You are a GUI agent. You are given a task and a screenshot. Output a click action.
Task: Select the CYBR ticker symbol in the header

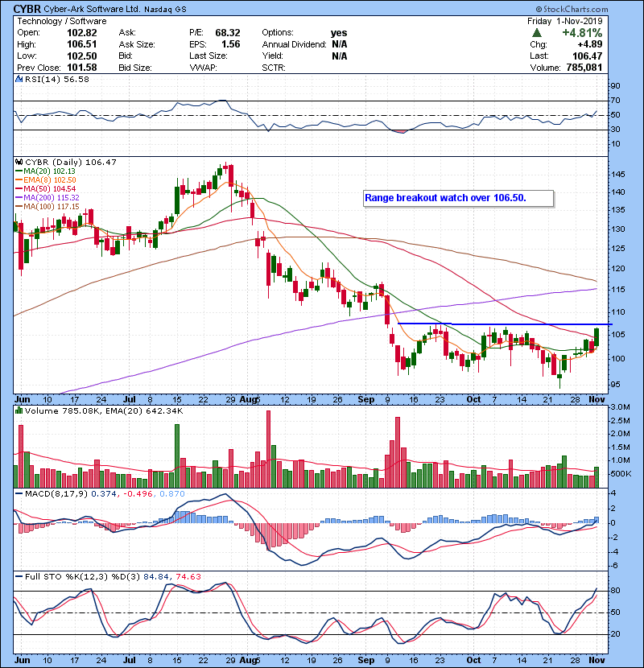click(x=27, y=9)
